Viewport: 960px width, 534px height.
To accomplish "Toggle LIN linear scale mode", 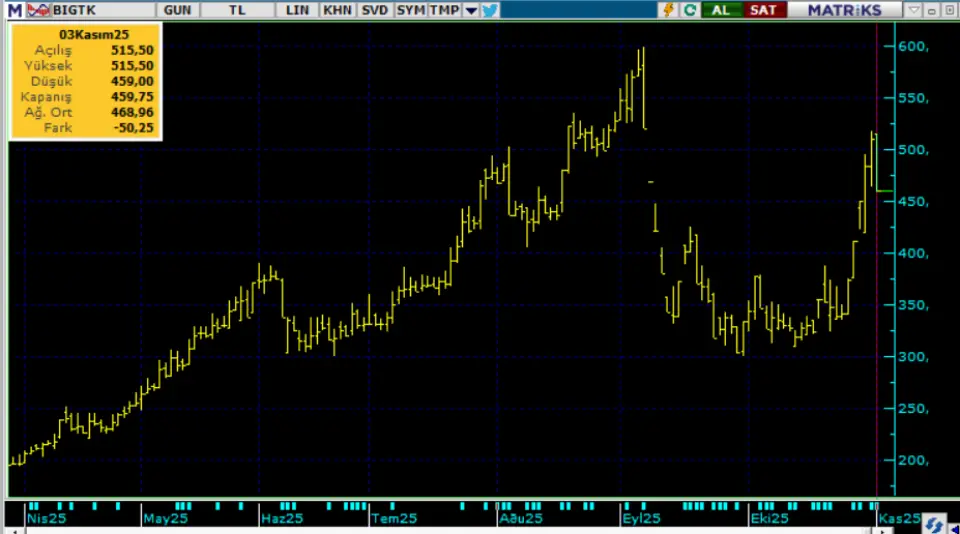I will (x=297, y=10).
